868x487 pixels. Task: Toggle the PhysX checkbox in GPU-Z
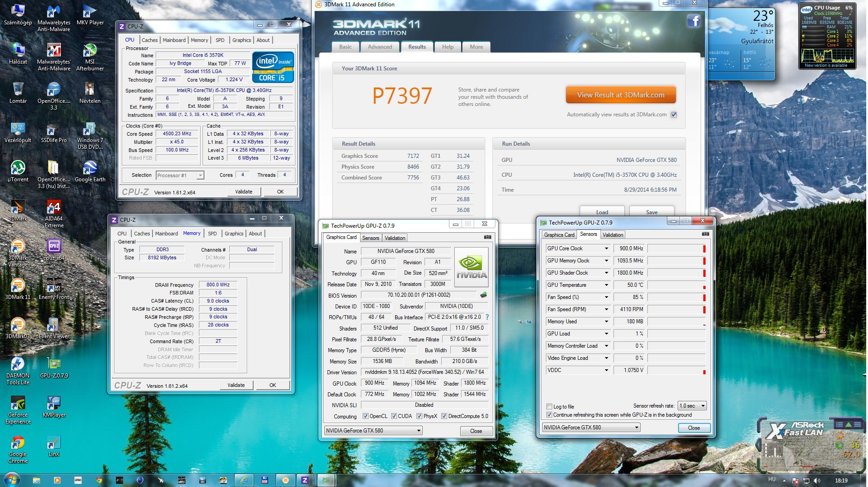[x=419, y=416]
